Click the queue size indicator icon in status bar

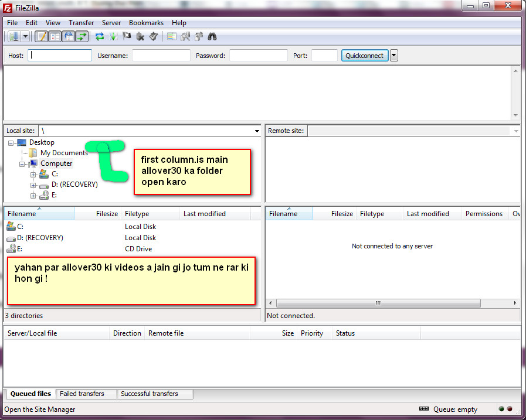(424, 409)
